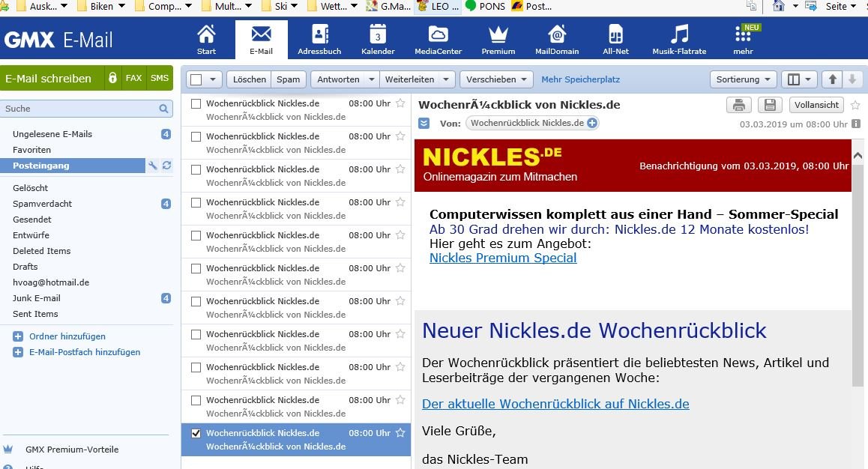Open the Musik-Flatrate section

[x=679, y=40]
